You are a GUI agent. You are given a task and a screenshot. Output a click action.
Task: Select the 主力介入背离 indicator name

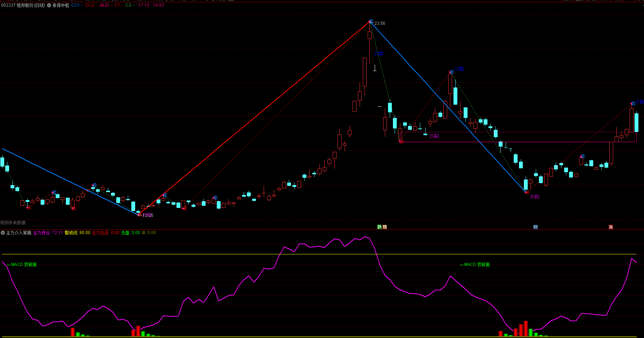point(19,233)
